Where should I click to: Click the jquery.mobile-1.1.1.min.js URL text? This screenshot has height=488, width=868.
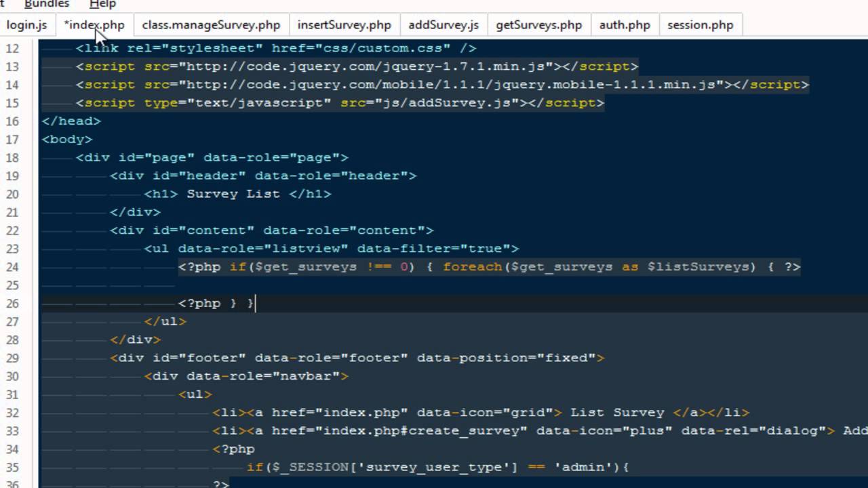coord(452,85)
